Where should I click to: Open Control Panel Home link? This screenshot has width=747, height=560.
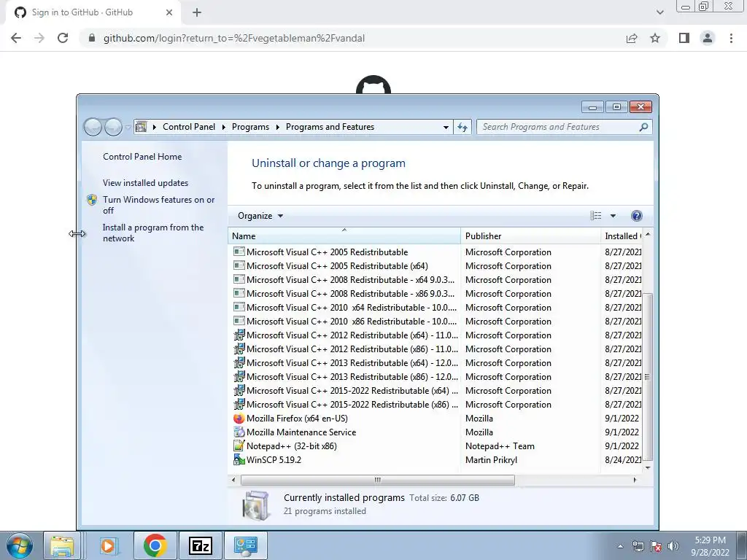[142, 156]
